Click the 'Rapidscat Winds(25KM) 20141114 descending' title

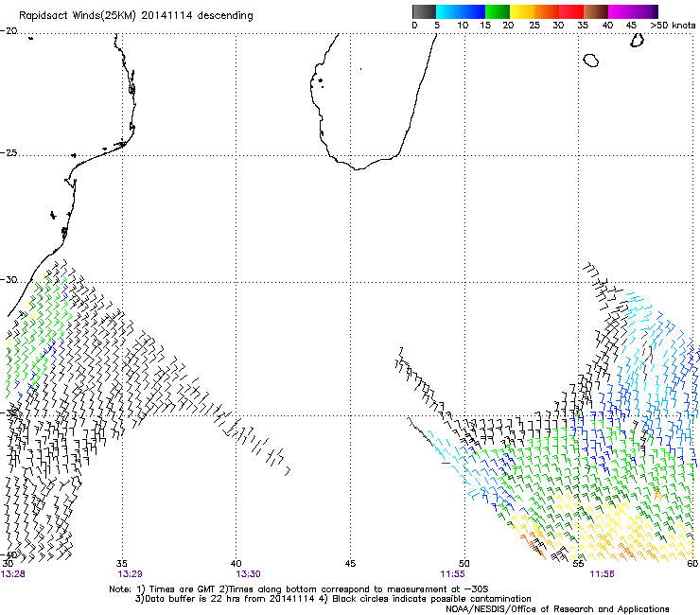(x=136, y=16)
